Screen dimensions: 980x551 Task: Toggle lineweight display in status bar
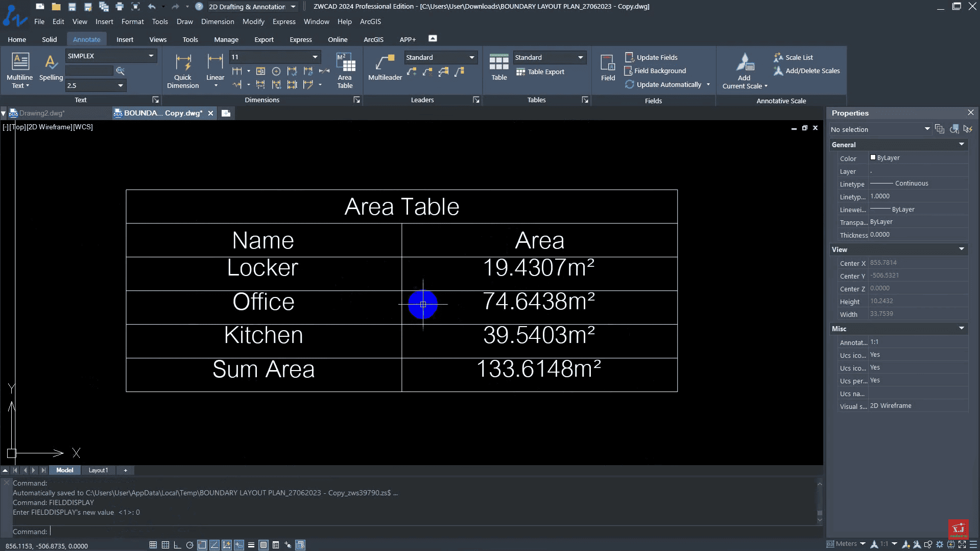pos(251,545)
